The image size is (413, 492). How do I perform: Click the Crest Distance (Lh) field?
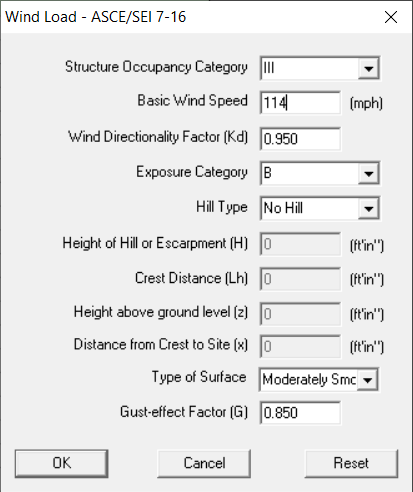[x=300, y=279]
